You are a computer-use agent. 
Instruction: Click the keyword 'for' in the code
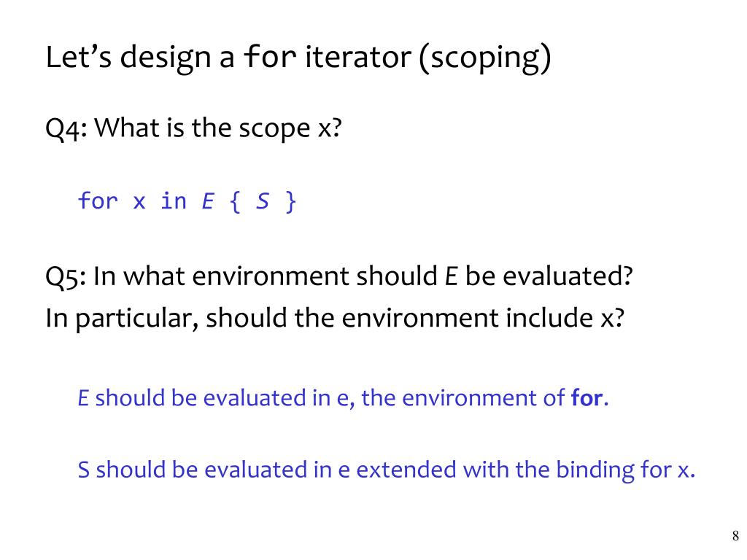98,201
